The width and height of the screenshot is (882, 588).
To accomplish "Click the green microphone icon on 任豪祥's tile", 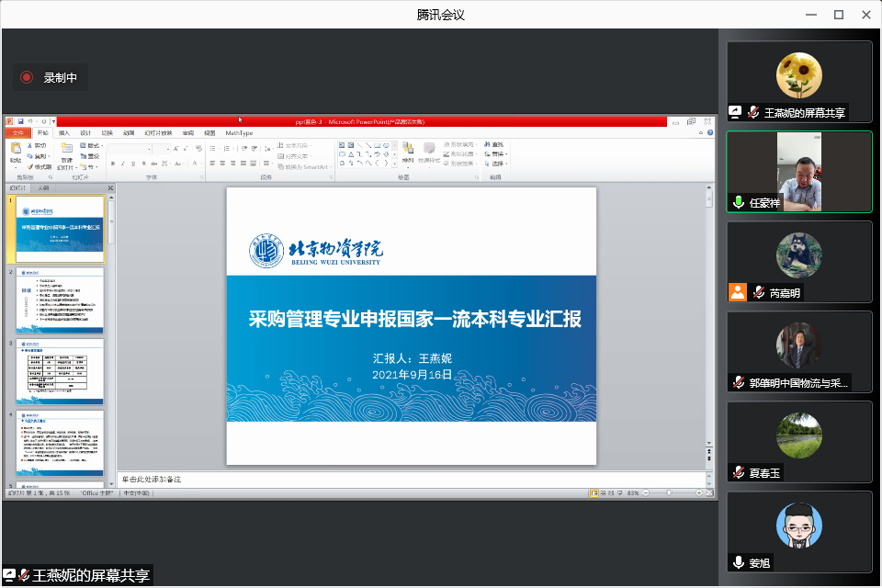I will tap(738, 202).
